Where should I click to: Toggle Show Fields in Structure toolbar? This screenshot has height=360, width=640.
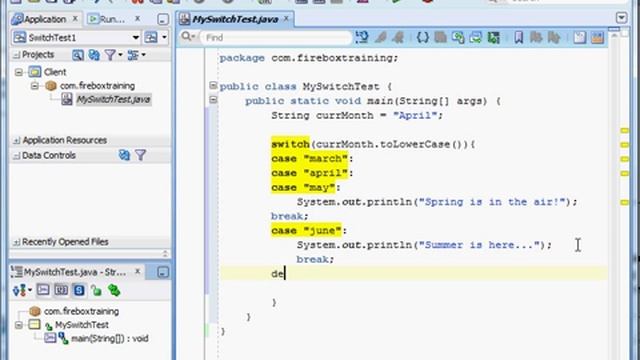pos(61,290)
